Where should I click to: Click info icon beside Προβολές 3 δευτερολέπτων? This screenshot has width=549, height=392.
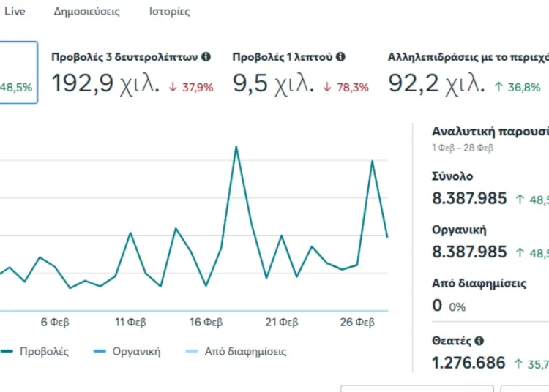pos(206,56)
